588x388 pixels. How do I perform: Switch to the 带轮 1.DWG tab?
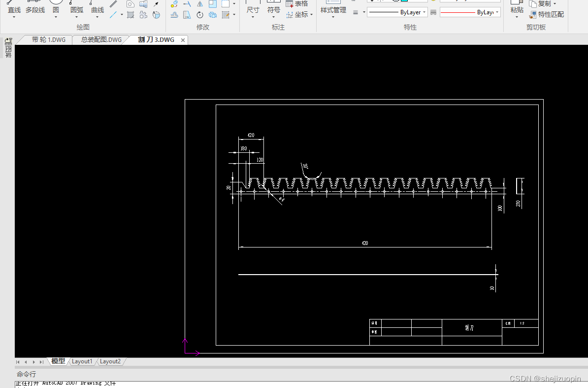[48, 40]
